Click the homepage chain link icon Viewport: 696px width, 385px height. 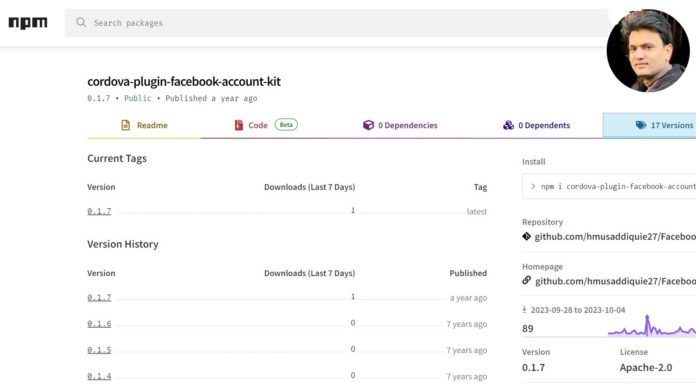(526, 280)
